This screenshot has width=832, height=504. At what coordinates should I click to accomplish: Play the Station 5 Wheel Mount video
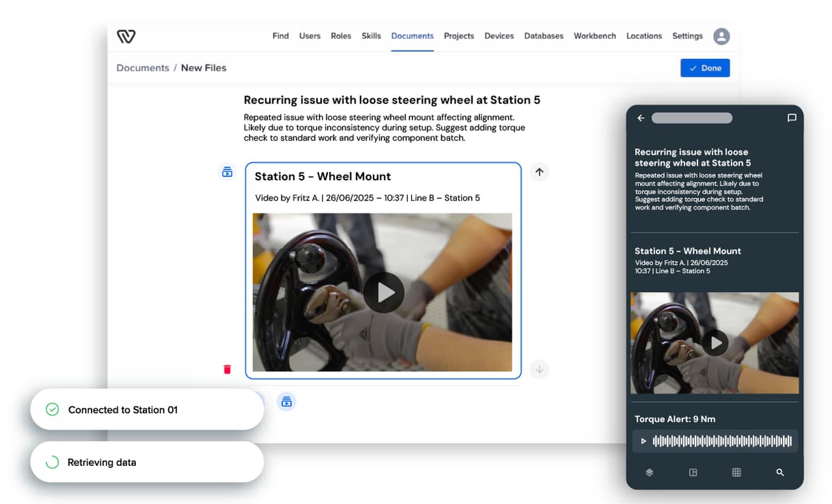383,293
